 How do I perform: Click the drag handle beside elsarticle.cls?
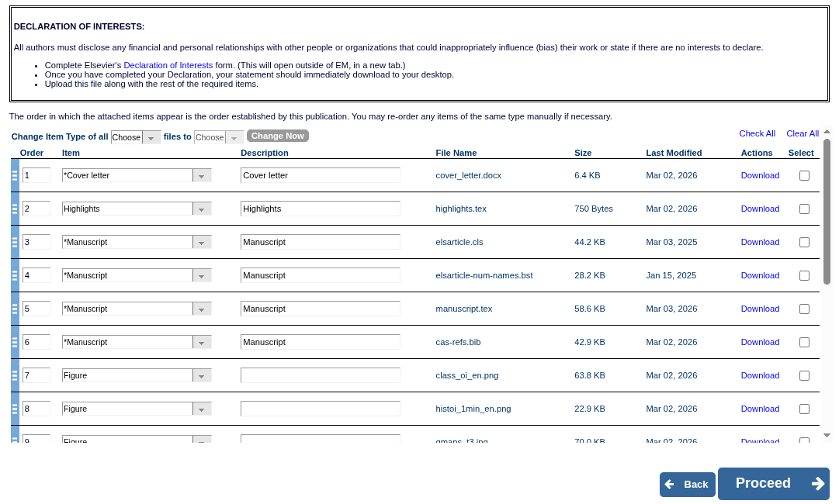14,242
